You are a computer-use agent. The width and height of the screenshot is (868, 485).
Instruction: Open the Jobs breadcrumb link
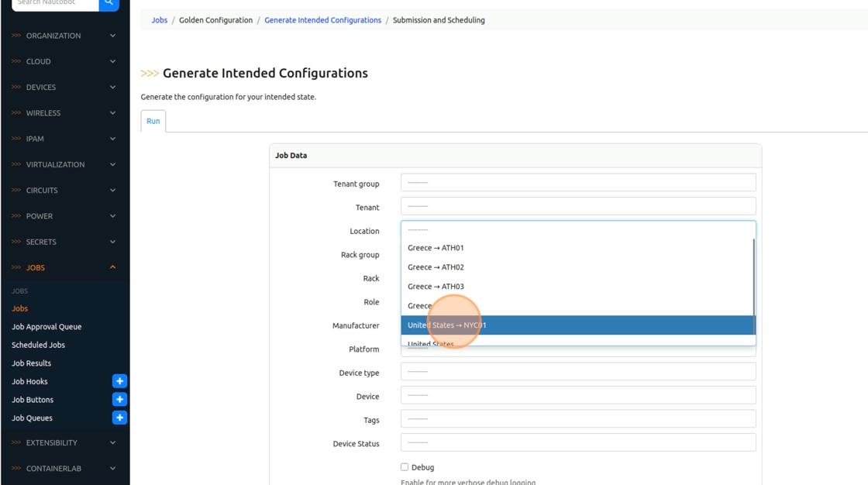point(160,20)
